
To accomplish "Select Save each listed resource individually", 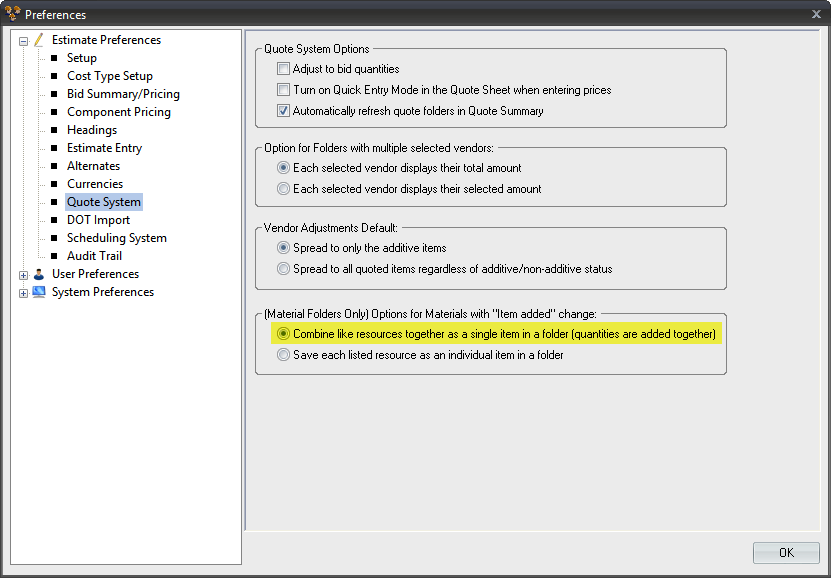I will click(284, 355).
